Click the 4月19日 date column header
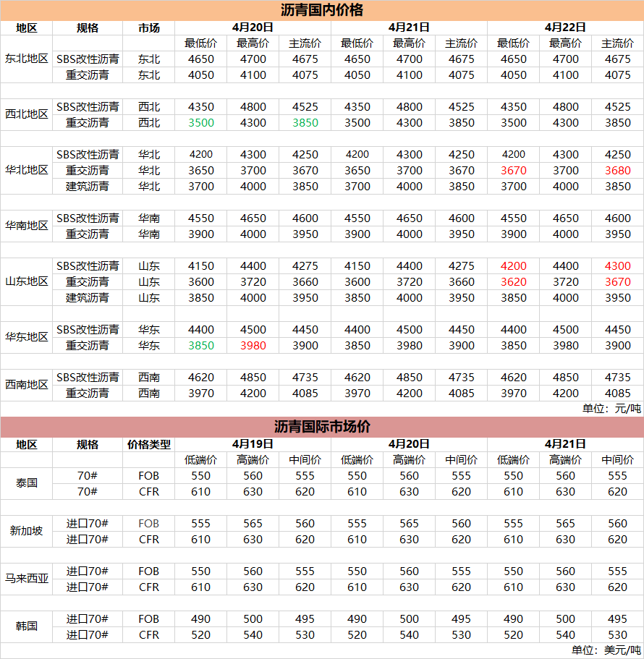This screenshot has height=659, width=644. coord(253,444)
